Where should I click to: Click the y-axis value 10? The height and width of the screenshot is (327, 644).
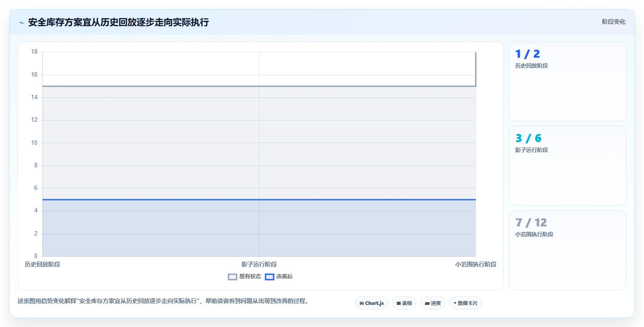[34, 143]
